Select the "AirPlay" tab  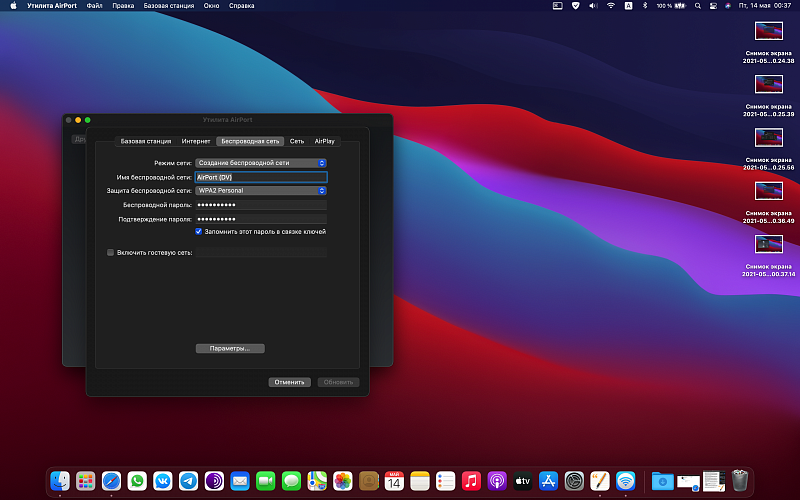(x=325, y=141)
